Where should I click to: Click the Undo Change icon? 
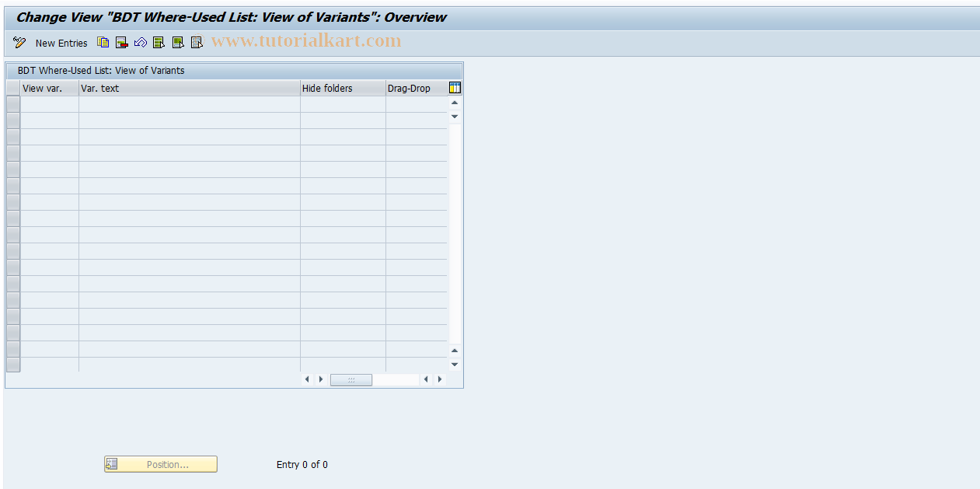[141, 43]
